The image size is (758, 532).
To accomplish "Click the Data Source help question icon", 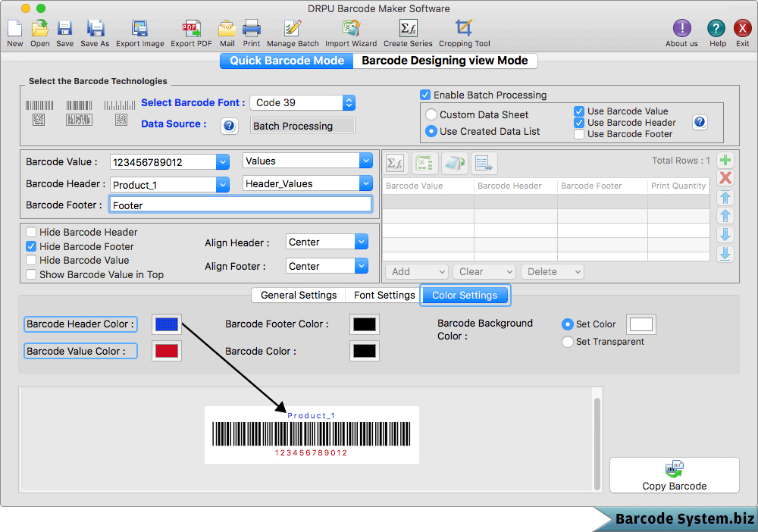I will click(229, 126).
